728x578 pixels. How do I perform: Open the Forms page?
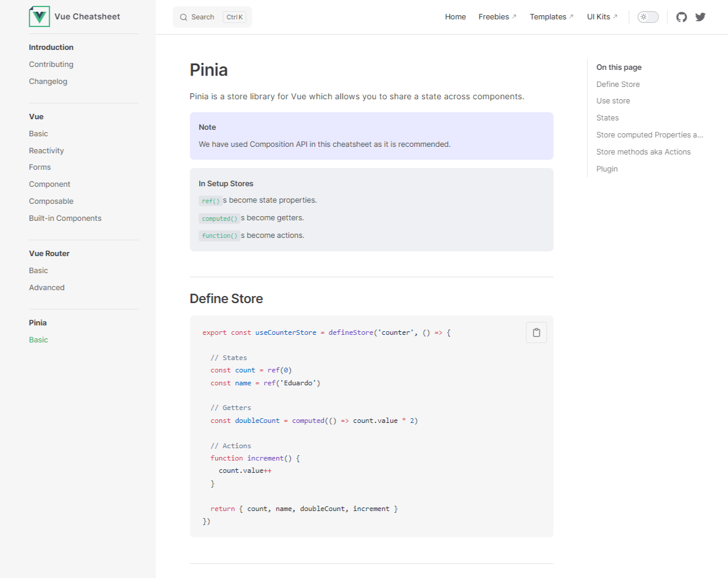pyautogui.click(x=40, y=167)
